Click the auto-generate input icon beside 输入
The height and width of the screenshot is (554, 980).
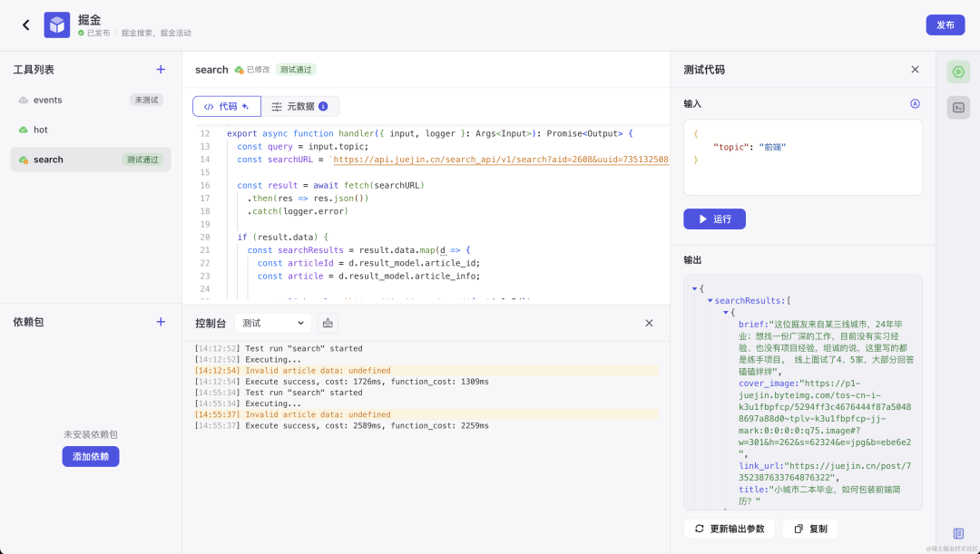915,103
